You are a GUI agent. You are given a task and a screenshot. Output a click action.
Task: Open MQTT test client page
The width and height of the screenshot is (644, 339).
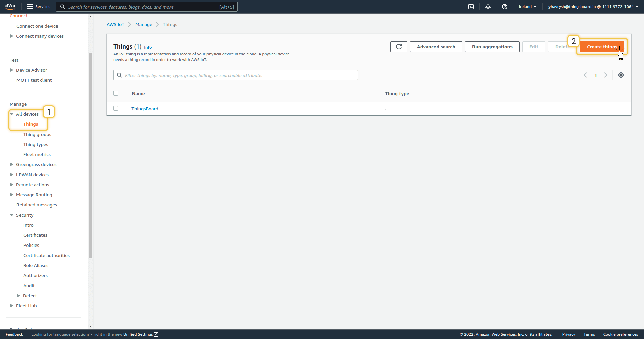point(34,80)
